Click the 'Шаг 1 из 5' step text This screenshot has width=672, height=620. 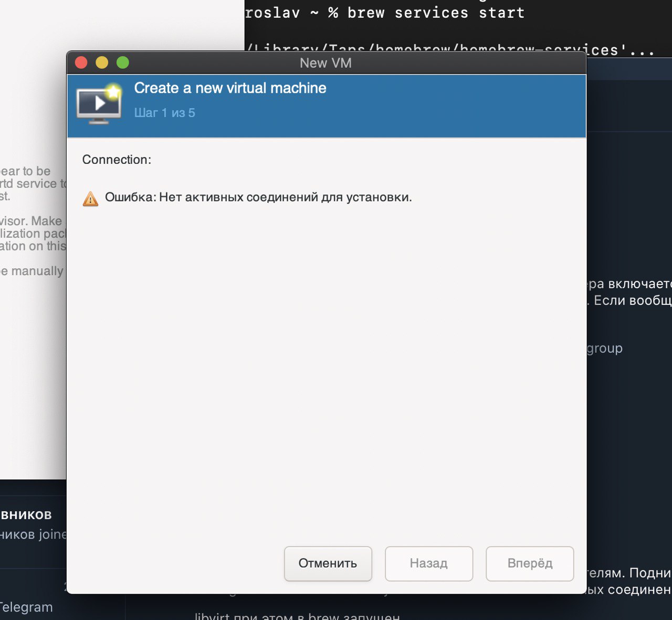coord(165,113)
